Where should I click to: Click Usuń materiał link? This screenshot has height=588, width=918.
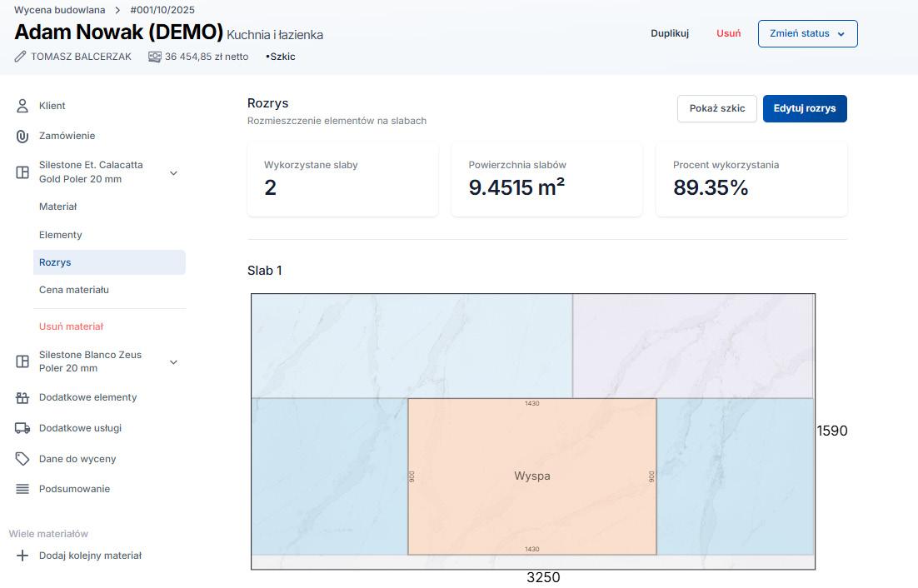point(71,326)
